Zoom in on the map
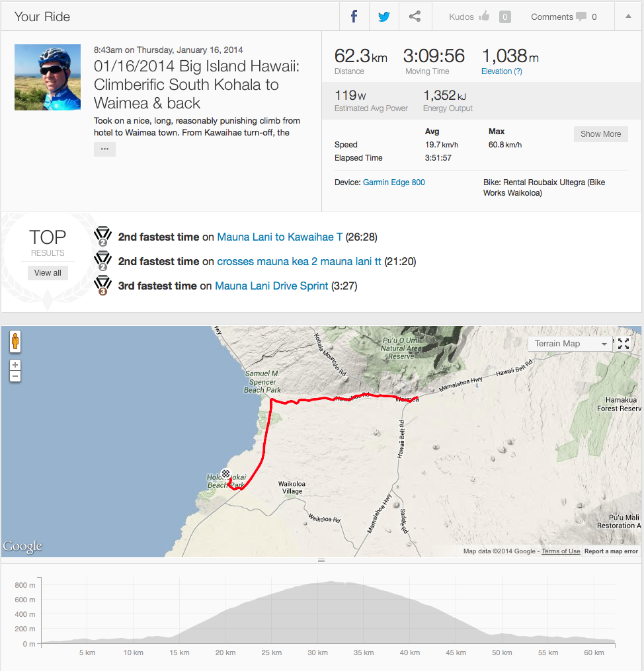 click(x=15, y=365)
